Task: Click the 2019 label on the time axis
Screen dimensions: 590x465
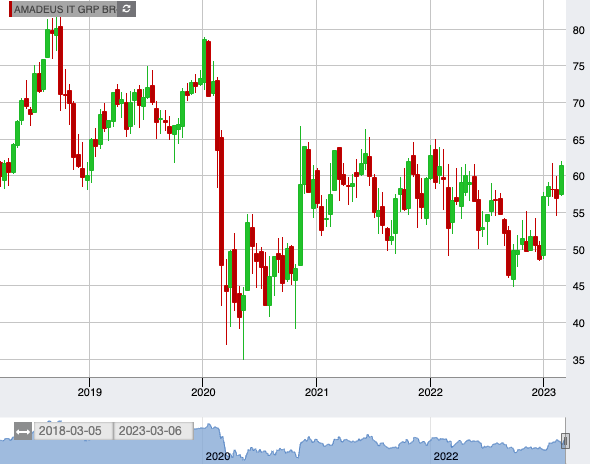Action: click(90, 392)
